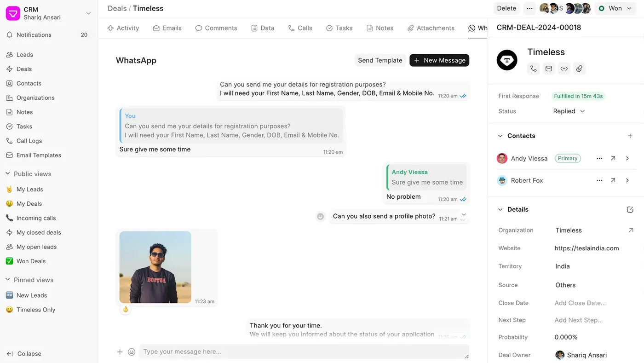644x363 pixels.
Task: Expand Robert Fox contact row chevron
Action: coord(627,180)
